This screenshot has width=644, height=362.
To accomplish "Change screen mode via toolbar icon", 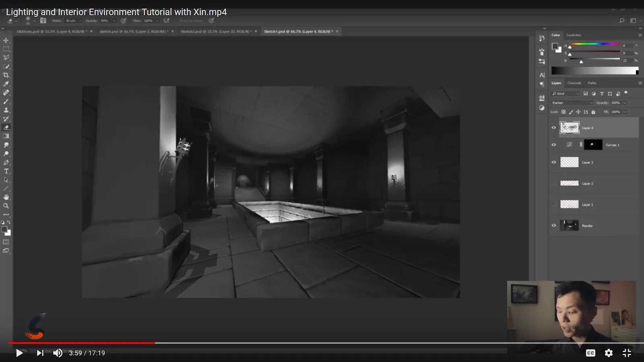I will pos(6,251).
